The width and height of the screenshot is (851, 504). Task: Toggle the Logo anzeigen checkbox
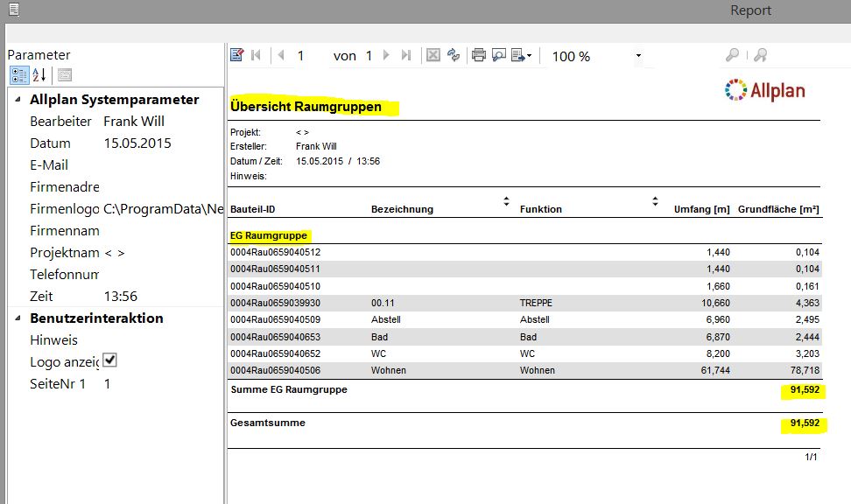(x=110, y=360)
